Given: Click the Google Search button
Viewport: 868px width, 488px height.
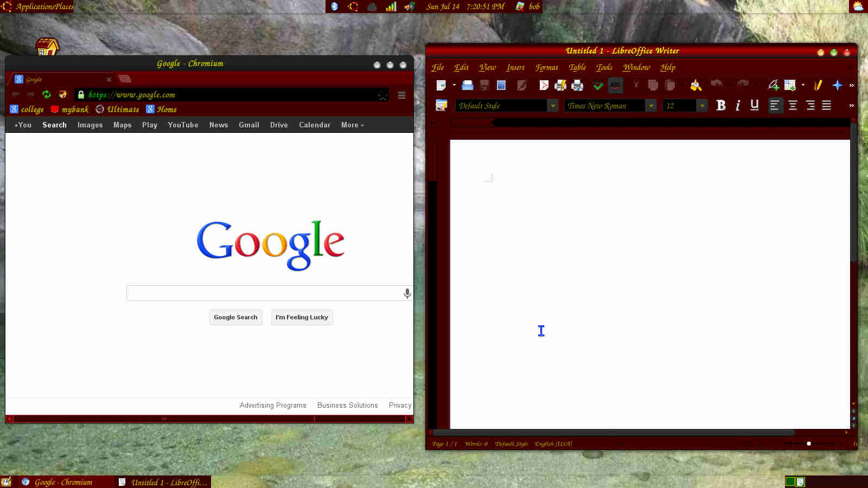Looking at the screenshot, I should [235, 317].
